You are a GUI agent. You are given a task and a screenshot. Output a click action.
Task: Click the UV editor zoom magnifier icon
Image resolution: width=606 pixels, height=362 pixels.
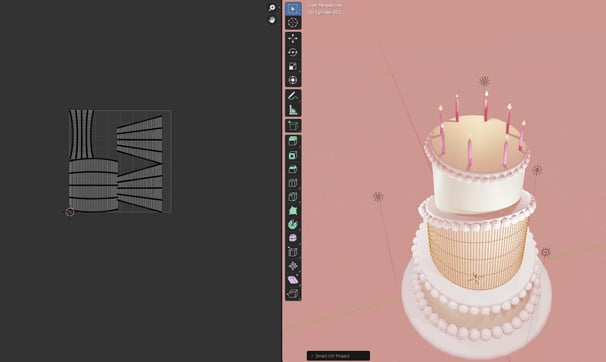coord(272,7)
